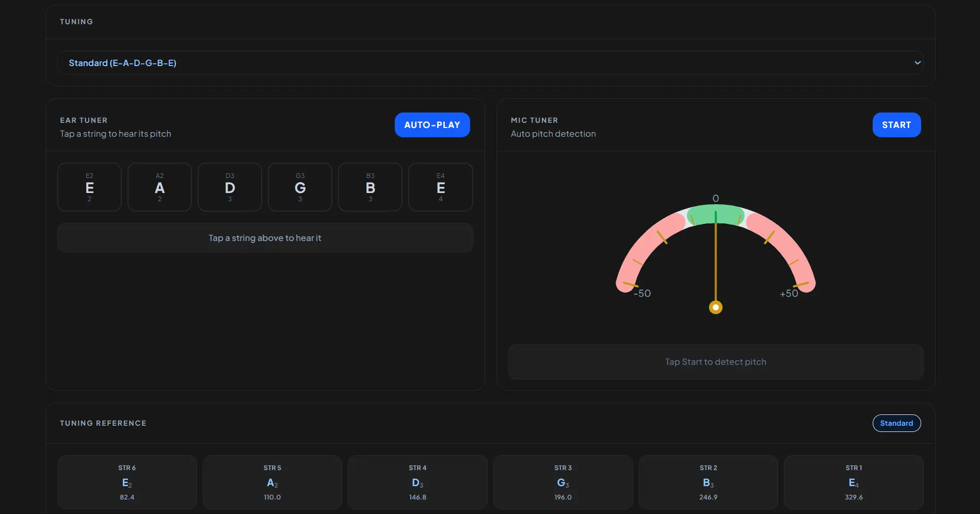Click the Standard tuning badge
The height and width of the screenshot is (514, 980).
pos(896,423)
